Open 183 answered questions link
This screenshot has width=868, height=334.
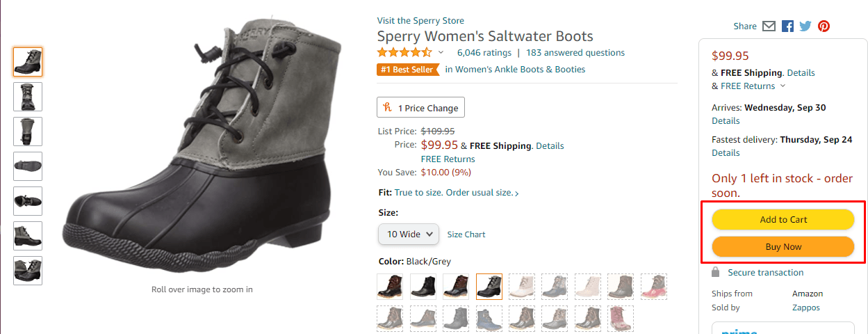tap(575, 53)
